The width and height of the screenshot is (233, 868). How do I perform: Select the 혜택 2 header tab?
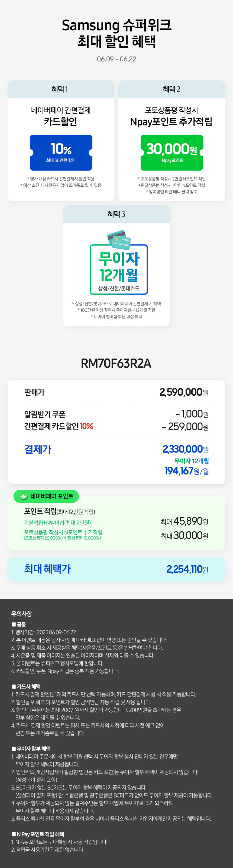172,89
